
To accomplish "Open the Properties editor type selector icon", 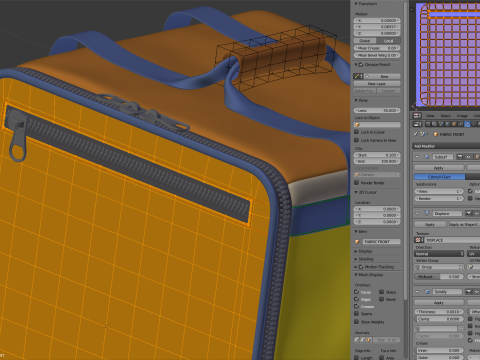I will (417, 124).
